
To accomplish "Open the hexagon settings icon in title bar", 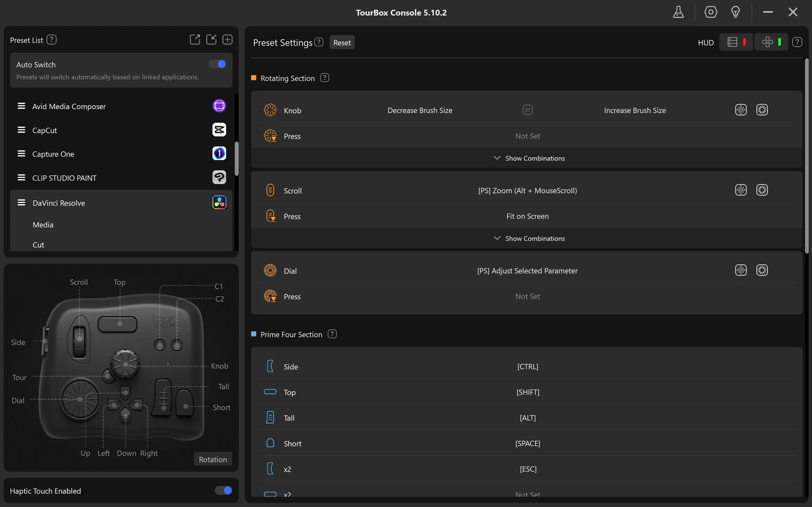I will (x=710, y=12).
